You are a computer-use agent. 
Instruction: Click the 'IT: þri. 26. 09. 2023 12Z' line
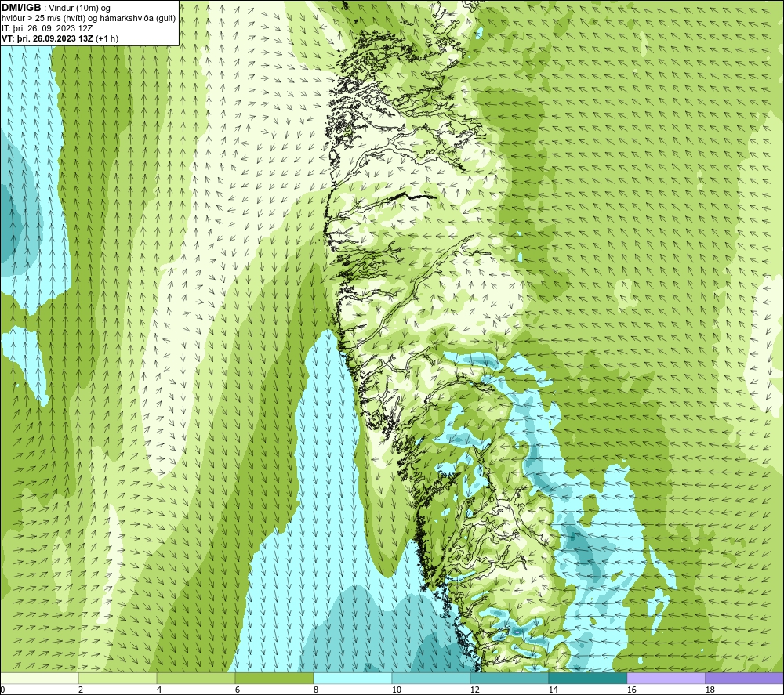[47, 28]
